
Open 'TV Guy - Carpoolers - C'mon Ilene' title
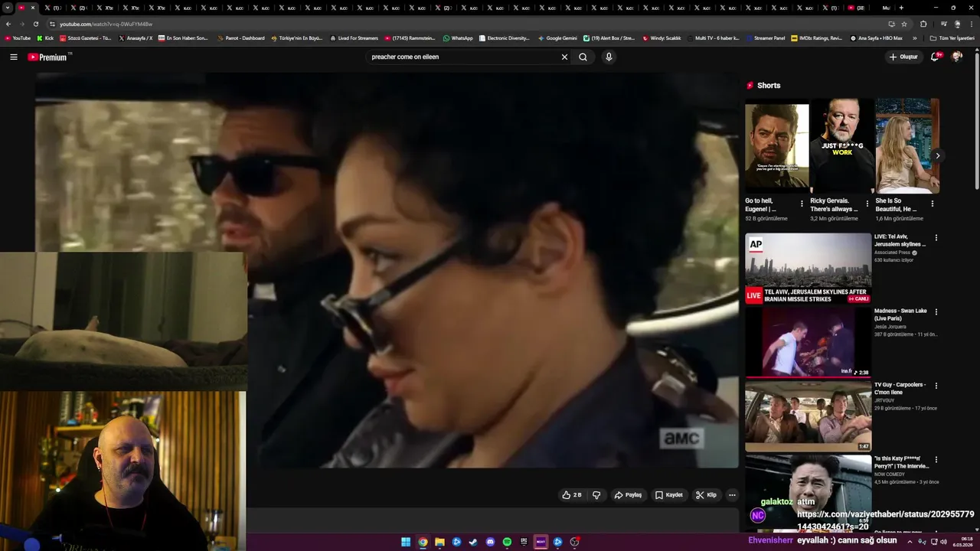(900, 388)
